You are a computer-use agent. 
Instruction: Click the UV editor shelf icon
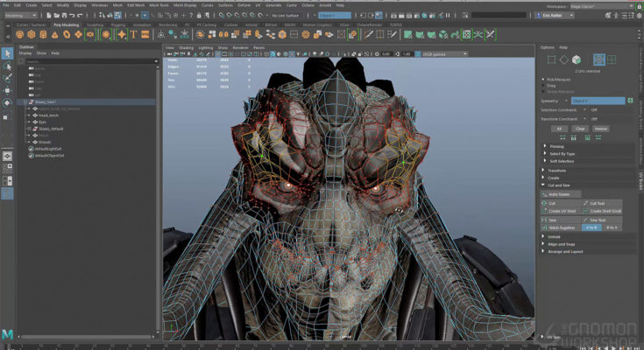click(466, 35)
